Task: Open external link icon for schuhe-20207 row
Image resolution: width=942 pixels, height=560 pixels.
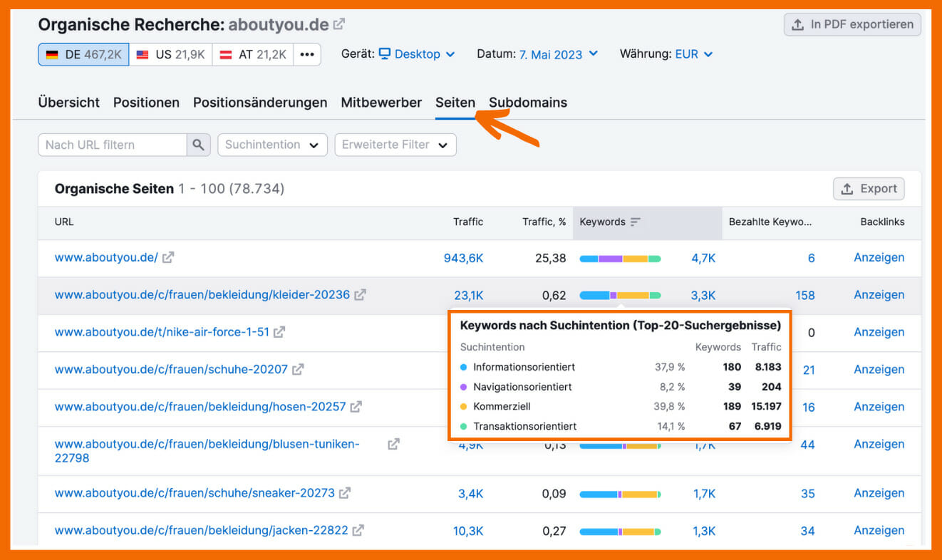Action: [x=298, y=369]
